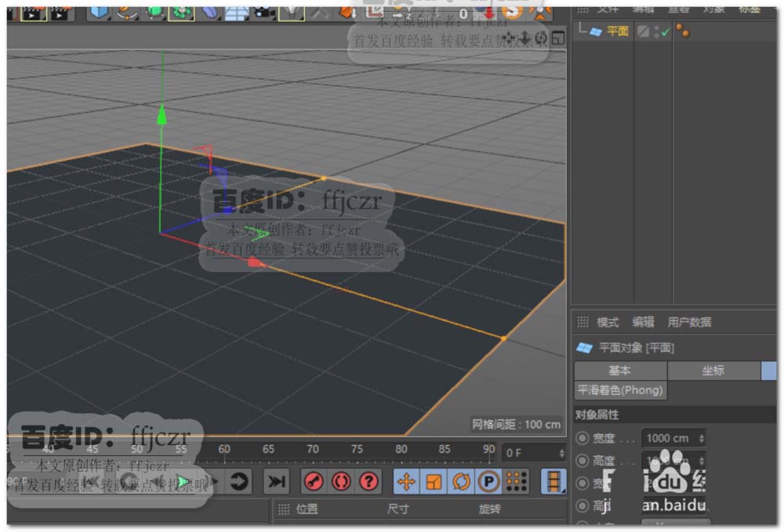784x532 pixels.
Task: Click the Record Active Objects key button
Action: [313, 482]
